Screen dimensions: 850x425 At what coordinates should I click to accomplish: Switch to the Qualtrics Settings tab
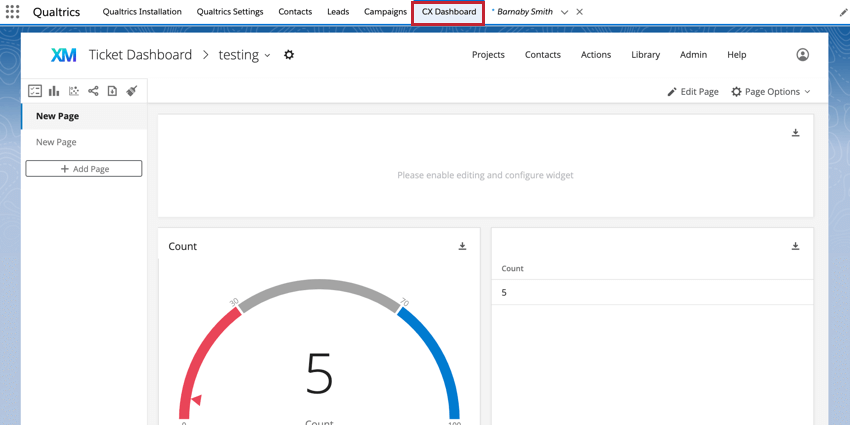230,12
